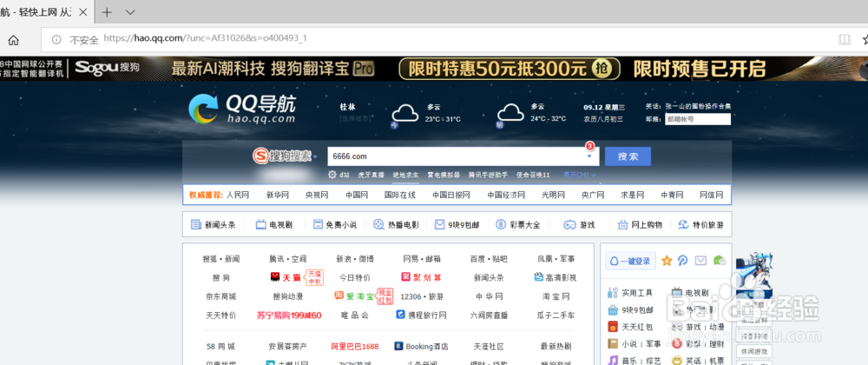Click the gear icon beside d站
This screenshot has width=868, height=365.
[332, 175]
